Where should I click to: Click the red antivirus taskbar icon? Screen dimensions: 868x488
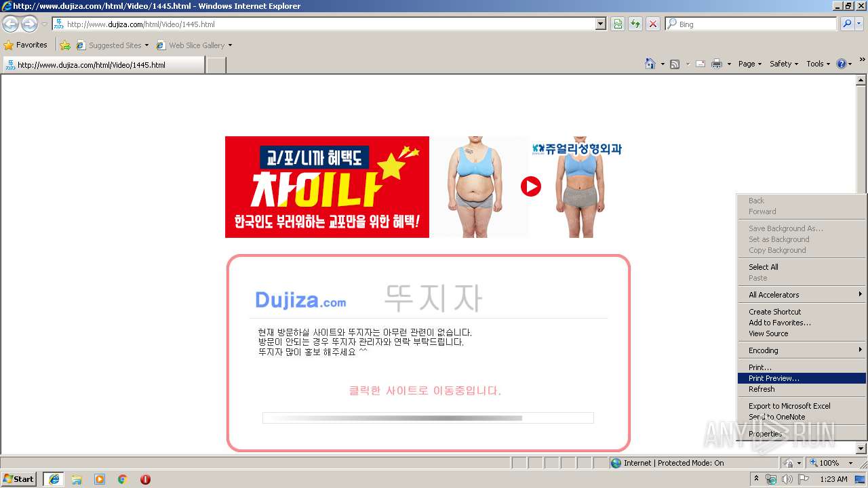[x=145, y=479]
